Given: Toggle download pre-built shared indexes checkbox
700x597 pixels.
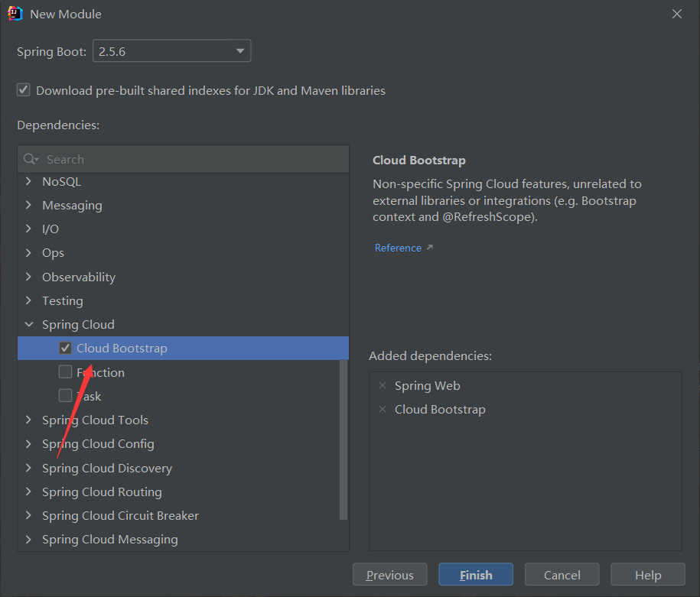Looking at the screenshot, I should pyautogui.click(x=23, y=90).
